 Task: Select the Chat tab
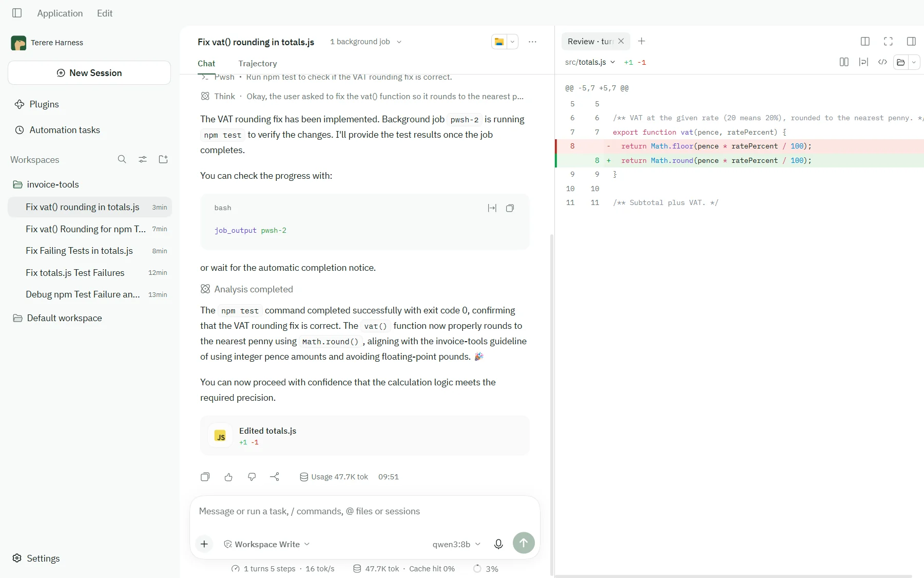(x=206, y=63)
